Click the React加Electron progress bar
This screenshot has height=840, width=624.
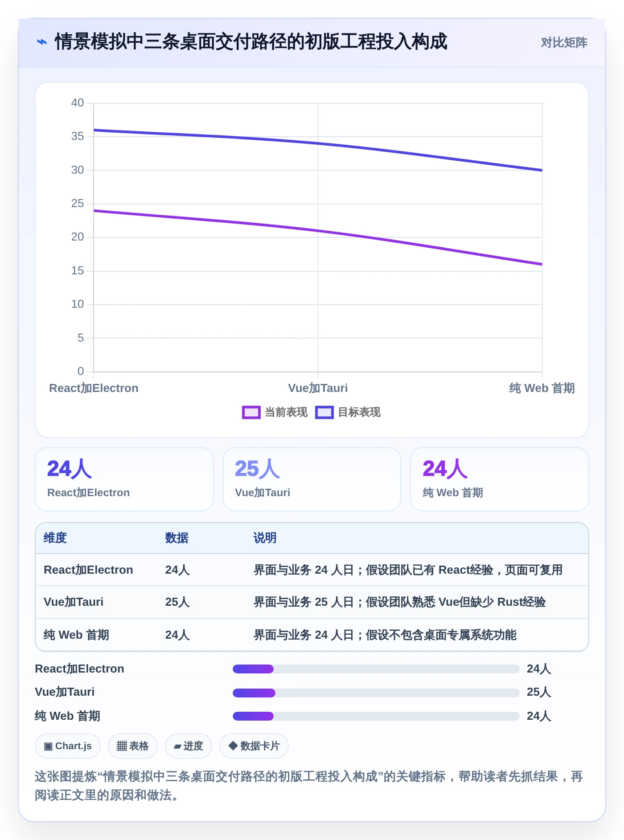[x=376, y=669]
